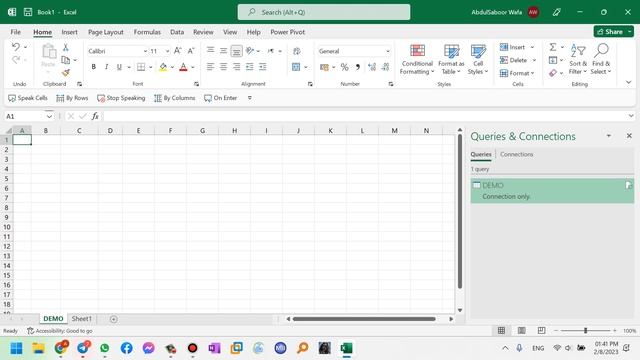640x360 pixels.
Task: Open the font size dropdown
Action: pyautogui.click(x=167, y=51)
